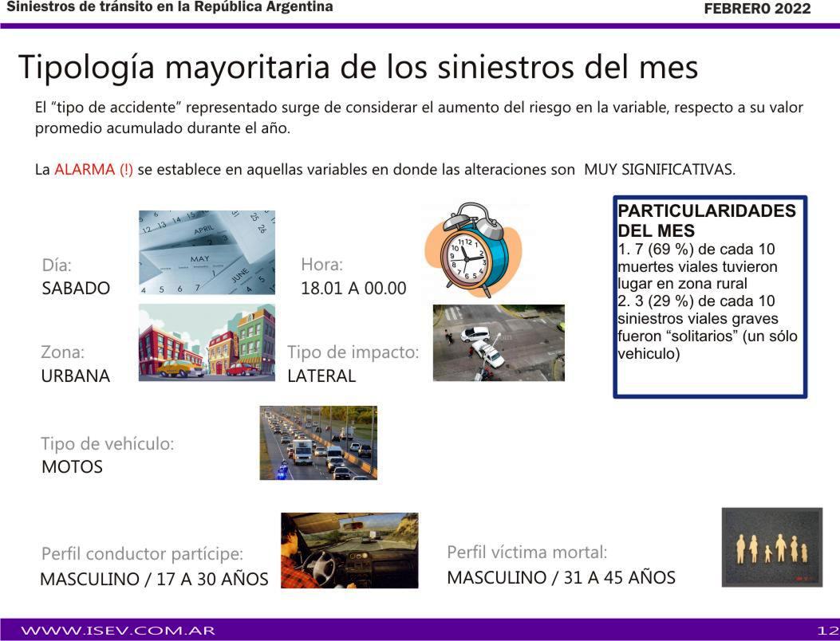Select the highway traffic photo

coord(318,442)
